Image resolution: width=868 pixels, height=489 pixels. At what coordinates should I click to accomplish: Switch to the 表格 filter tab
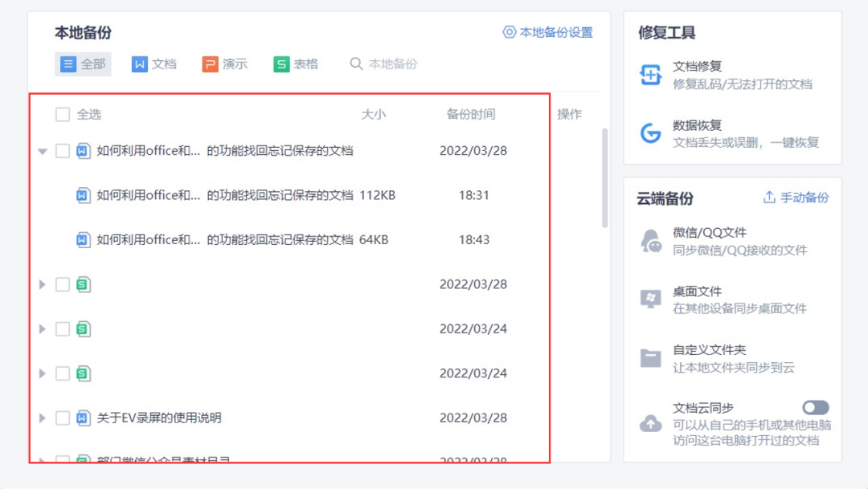coord(296,64)
